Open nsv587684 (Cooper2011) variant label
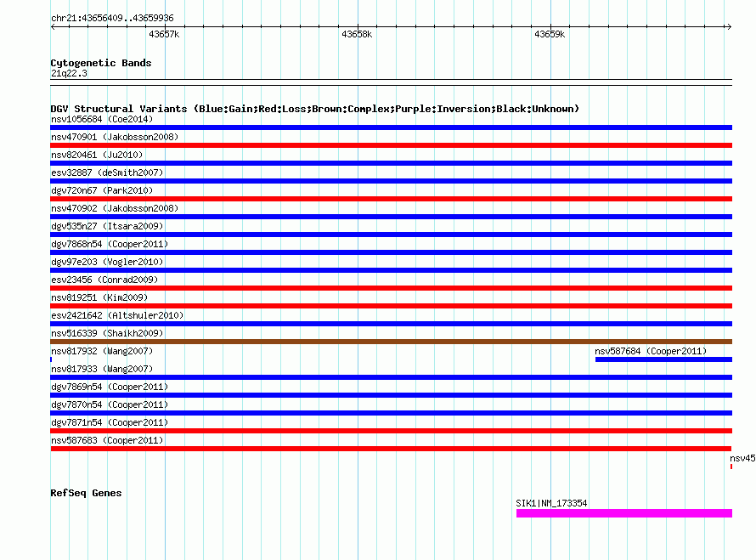The image size is (756, 560). [x=651, y=351]
